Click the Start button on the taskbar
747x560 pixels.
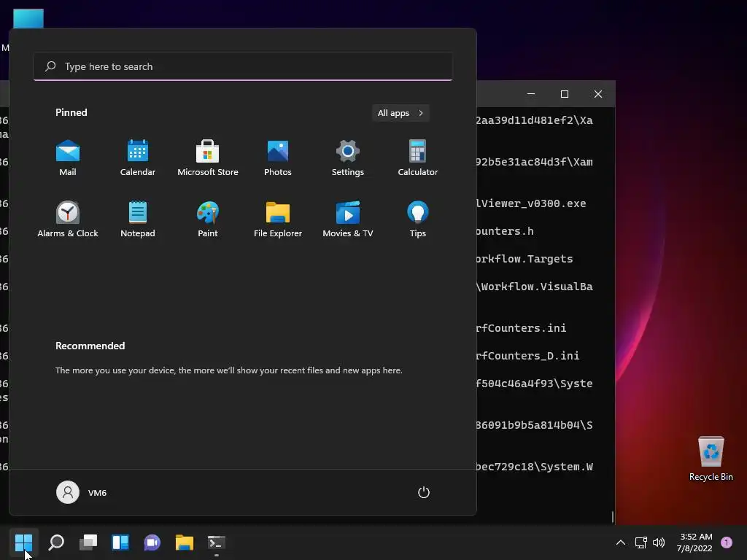point(23,542)
